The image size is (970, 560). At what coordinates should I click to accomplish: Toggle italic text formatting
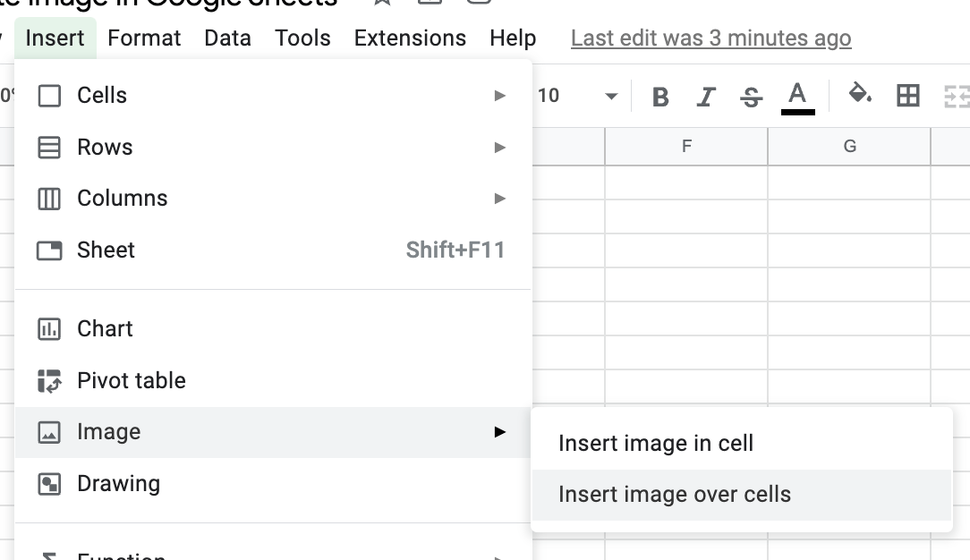point(707,97)
